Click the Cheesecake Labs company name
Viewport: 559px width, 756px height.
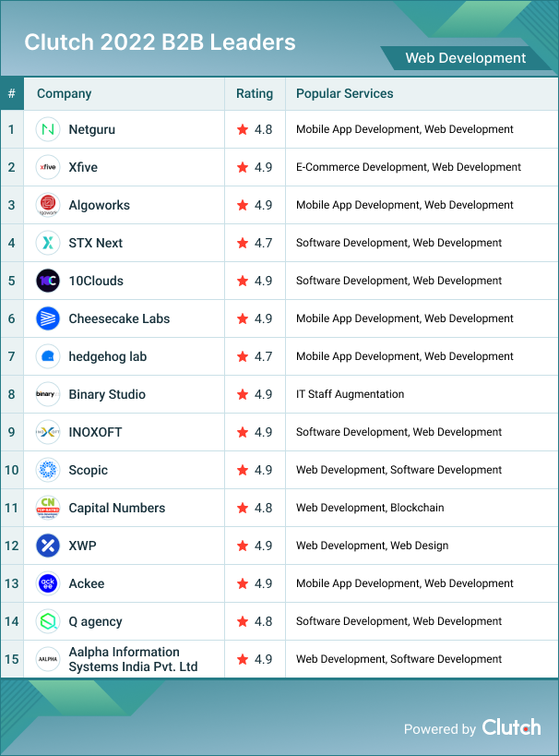click(119, 318)
